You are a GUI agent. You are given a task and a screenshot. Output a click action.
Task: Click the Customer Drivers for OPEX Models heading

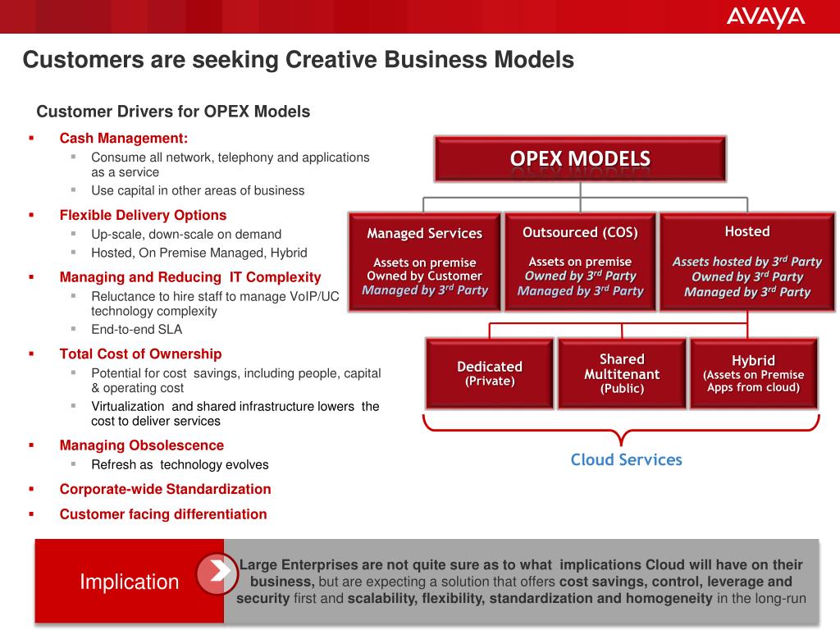coord(173,112)
